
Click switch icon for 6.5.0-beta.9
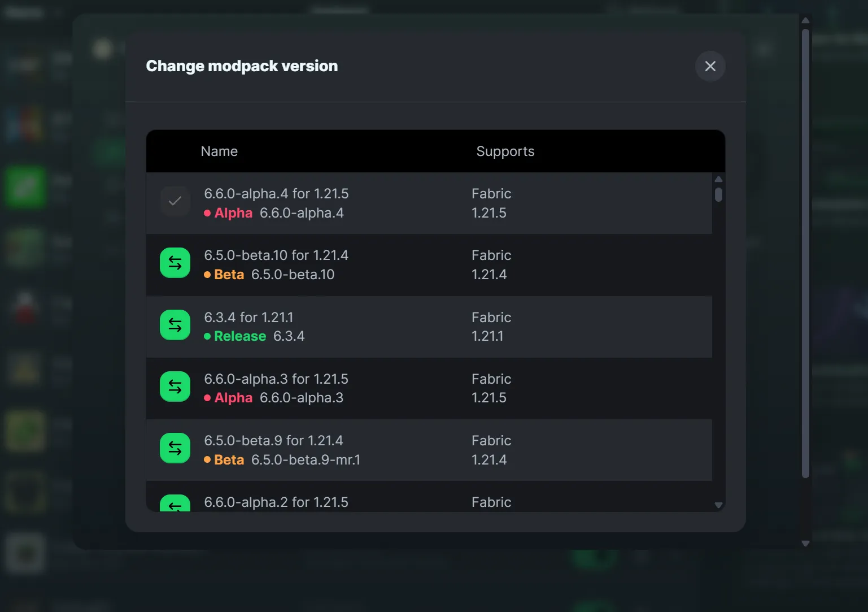(x=175, y=449)
